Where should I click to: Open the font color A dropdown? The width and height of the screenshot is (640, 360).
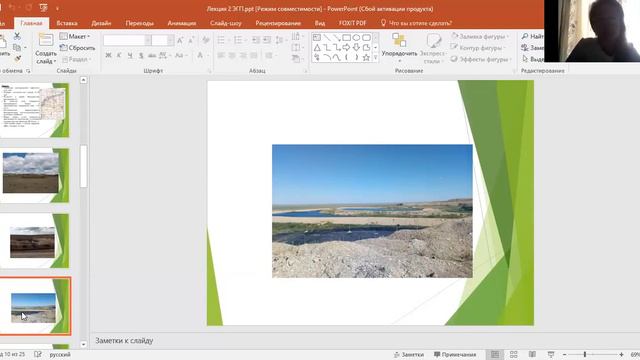click(x=202, y=55)
